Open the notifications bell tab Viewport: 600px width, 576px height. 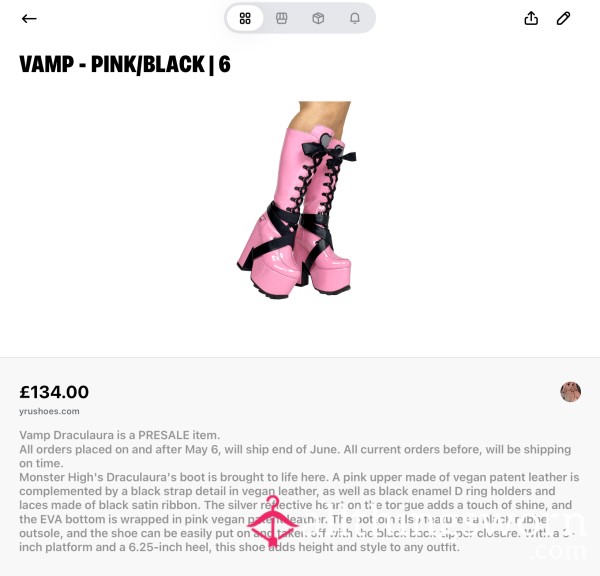coord(355,18)
